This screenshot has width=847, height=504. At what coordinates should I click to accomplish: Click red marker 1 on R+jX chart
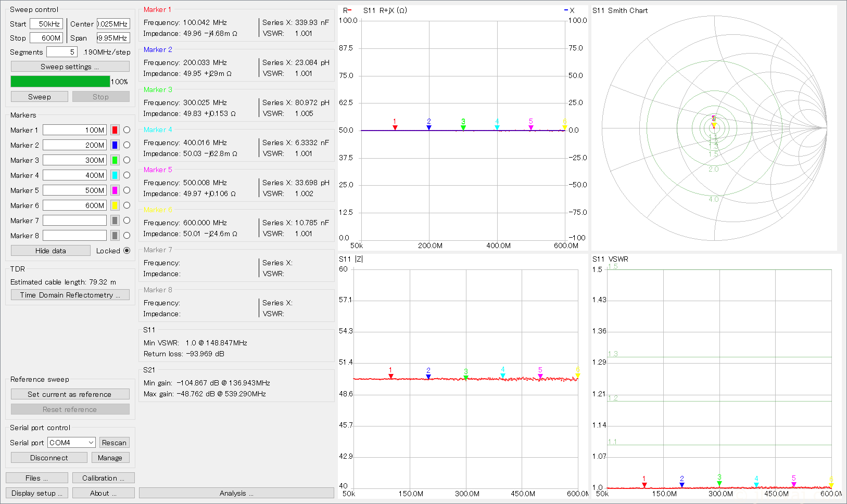[395, 127]
